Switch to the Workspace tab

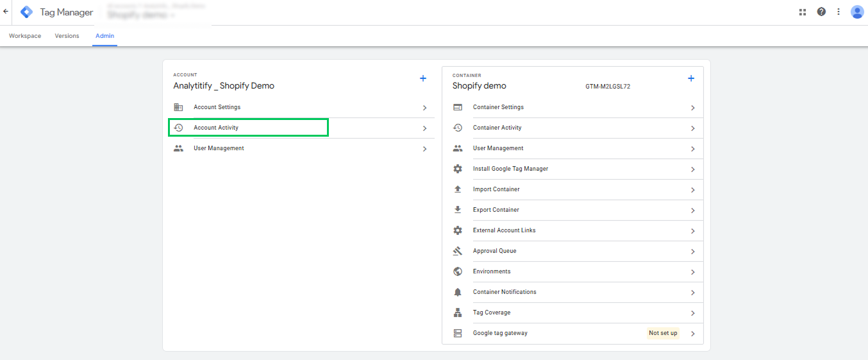tap(25, 36)
